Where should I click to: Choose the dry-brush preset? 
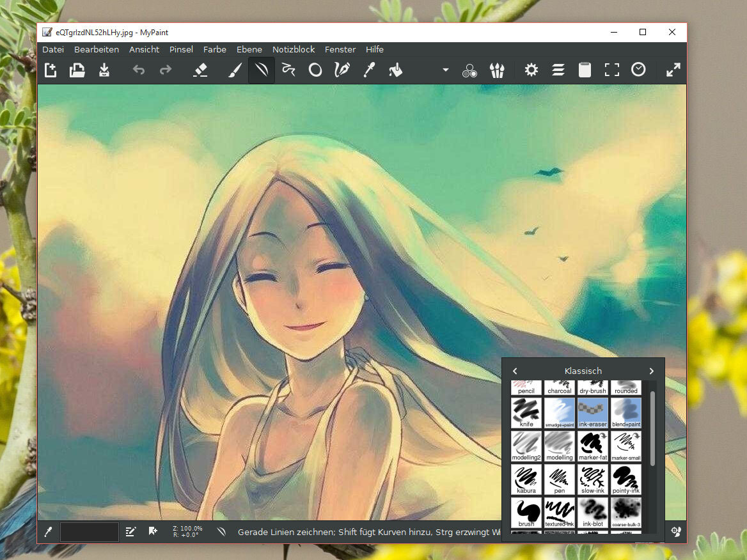point(593,387)
